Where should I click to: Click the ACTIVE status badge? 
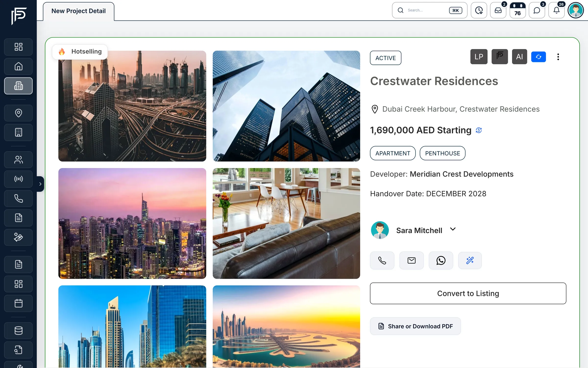pyautogui.click(x=386, y=58)
